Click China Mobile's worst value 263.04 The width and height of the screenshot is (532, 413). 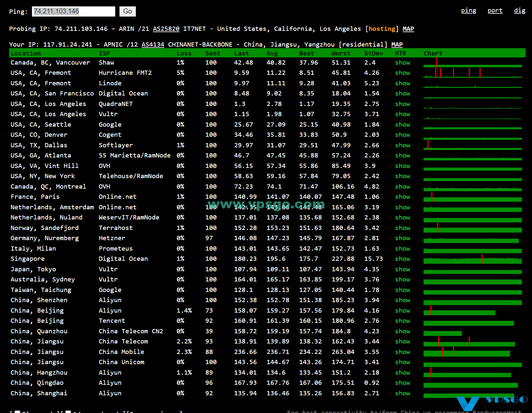tap(343, 352)
